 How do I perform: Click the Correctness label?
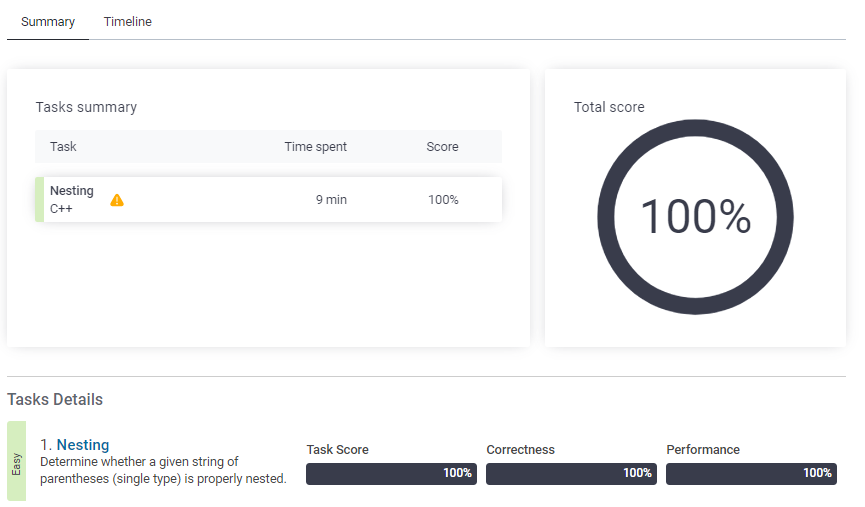(x=520, y=450)
